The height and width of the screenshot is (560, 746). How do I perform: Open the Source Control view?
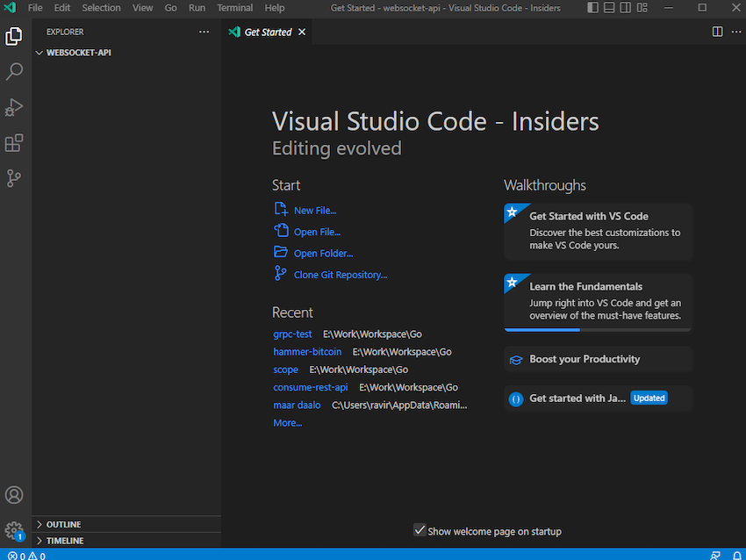coord(14,178)
